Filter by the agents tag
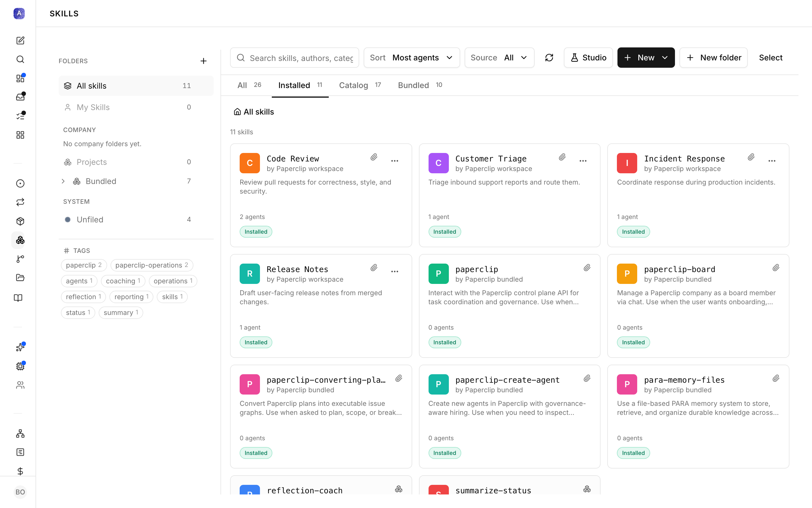The width and height of the screenshot is (812, 508). 79,281
